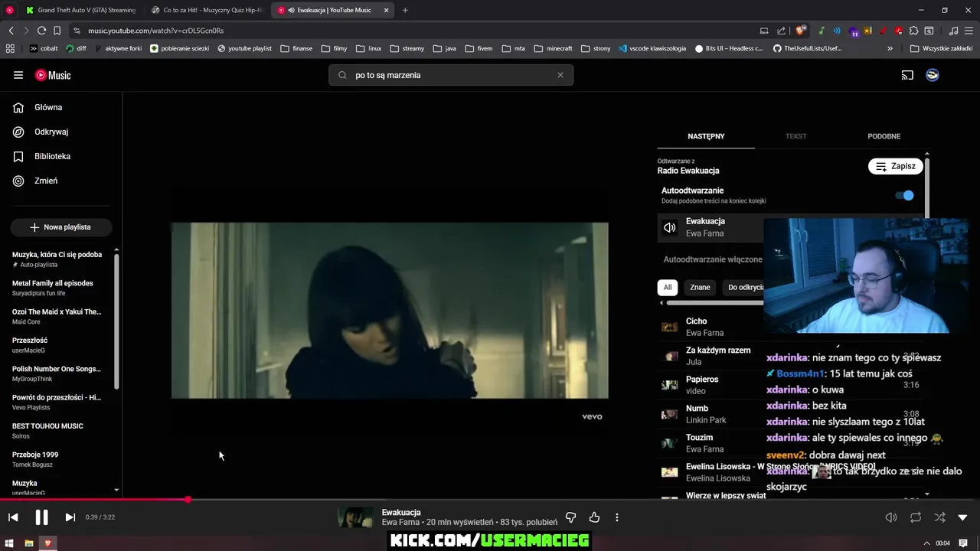Click the Numb track thumbnail
The image size is (980, 551).
click(x=670, y=414)
